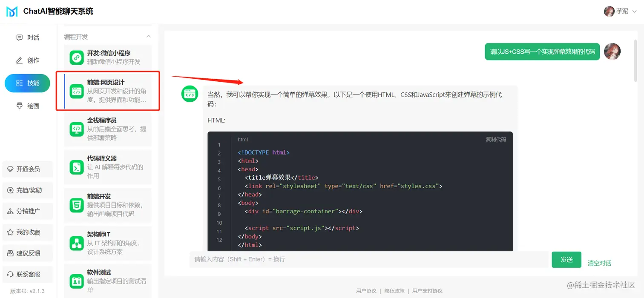Select the 开发:微信小程序 skill icon
Screen dimensions: 644x298
(77, 57)
